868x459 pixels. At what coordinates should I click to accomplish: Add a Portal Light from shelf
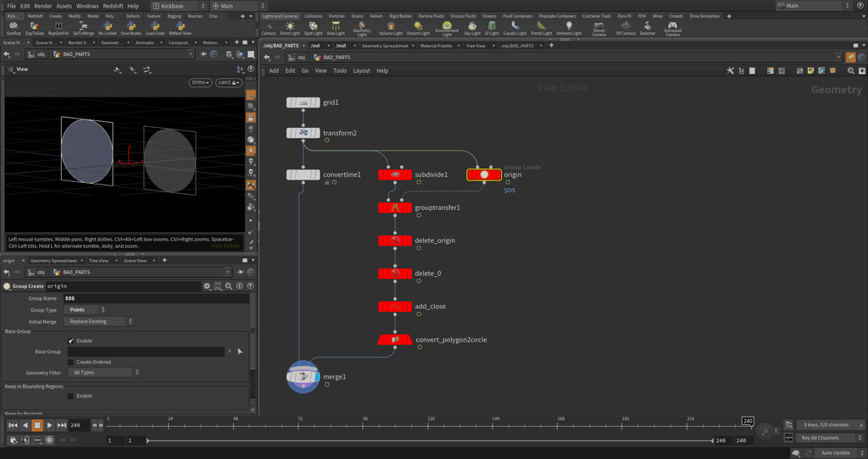pyautogui.click(x=542, y=28)
